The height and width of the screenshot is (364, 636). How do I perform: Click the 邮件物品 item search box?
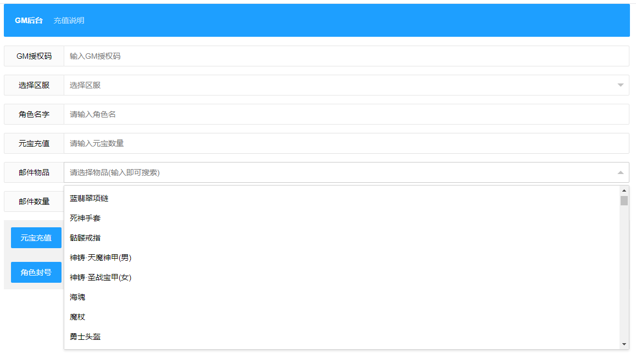(x=341, y=172)
